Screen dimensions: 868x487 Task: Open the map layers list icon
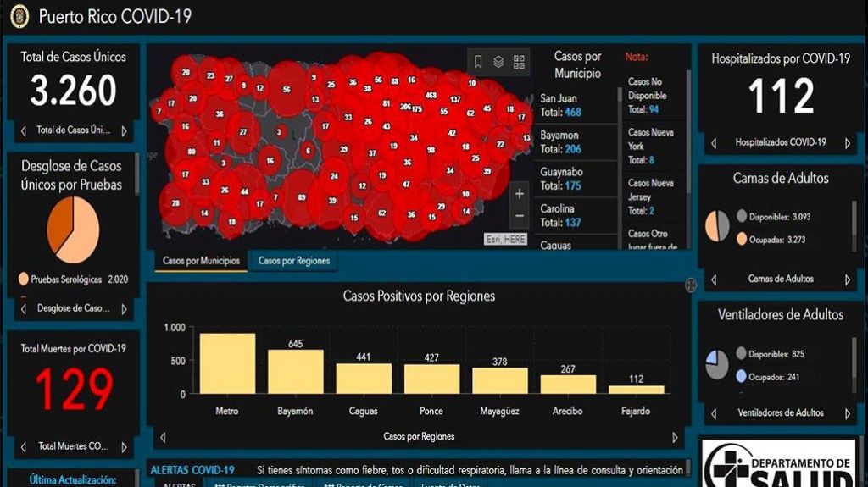pyautogui.click(x=499, y=61)
